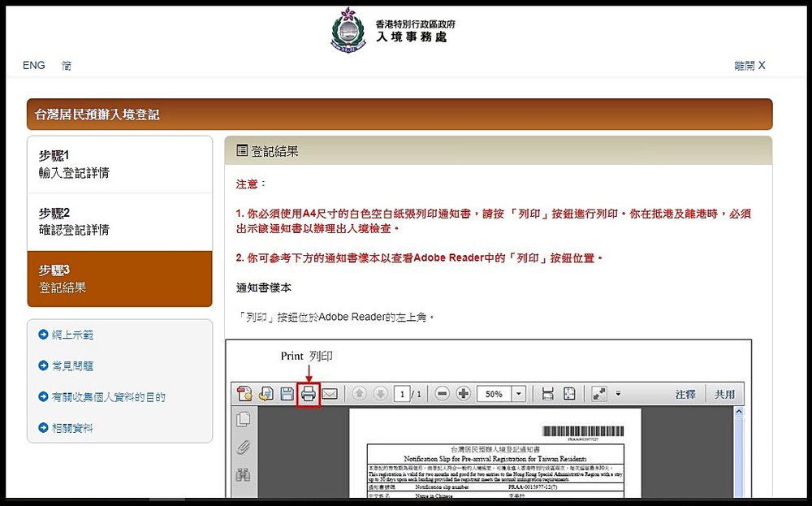Click the email envelope icon in toolbar
Screen dimensions: 812x506
pos(329,394)
